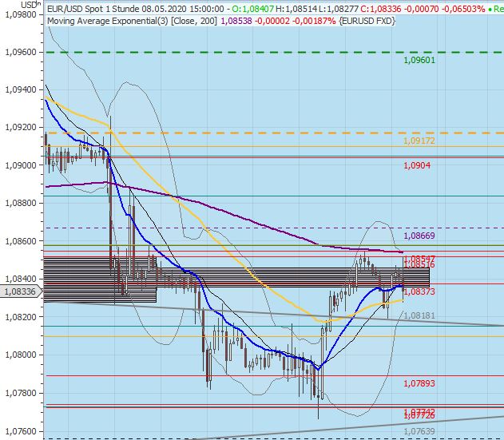The image size is (504, 440).
Task: Select the close value C:1,08336 in header
Action: pos(381,9)
